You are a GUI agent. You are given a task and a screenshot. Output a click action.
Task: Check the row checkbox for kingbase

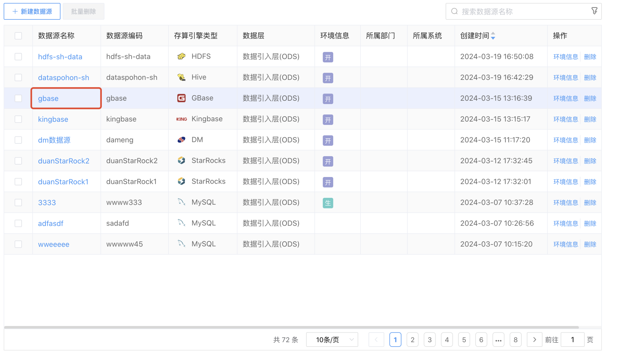[18, 119]
